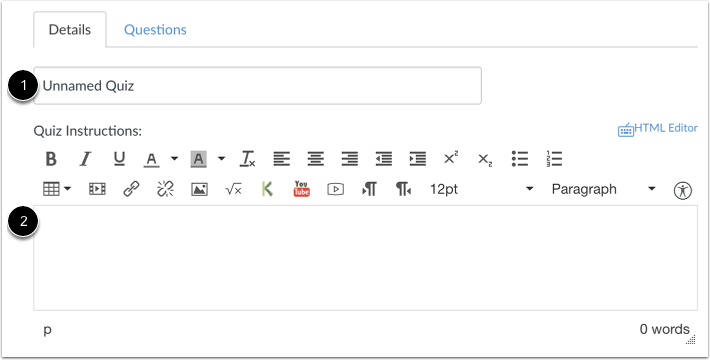Open the embed image tool

pyautogui.click(x=199, y=189)
